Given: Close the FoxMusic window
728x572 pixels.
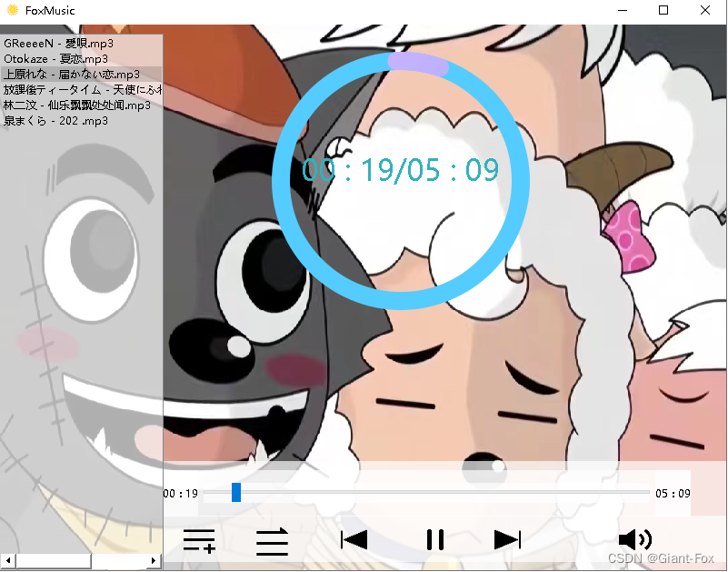Looking at the screenshot, I should pos(704,10).
